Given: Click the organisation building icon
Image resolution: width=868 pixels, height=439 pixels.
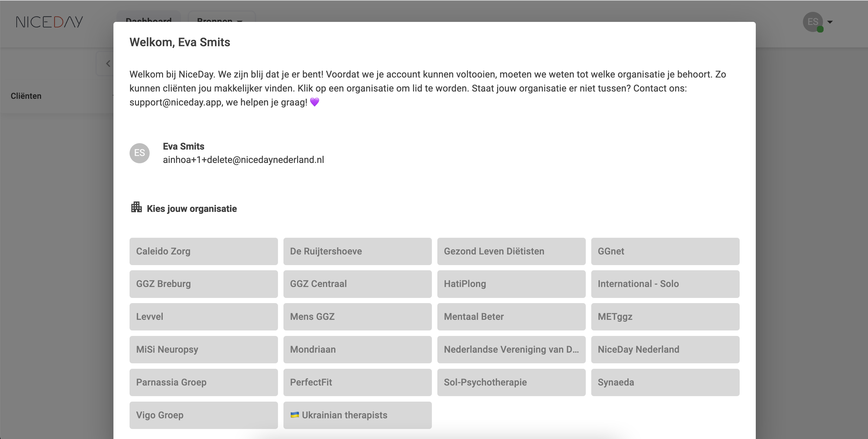Looking at the screenshot, I should coord(136,207).
